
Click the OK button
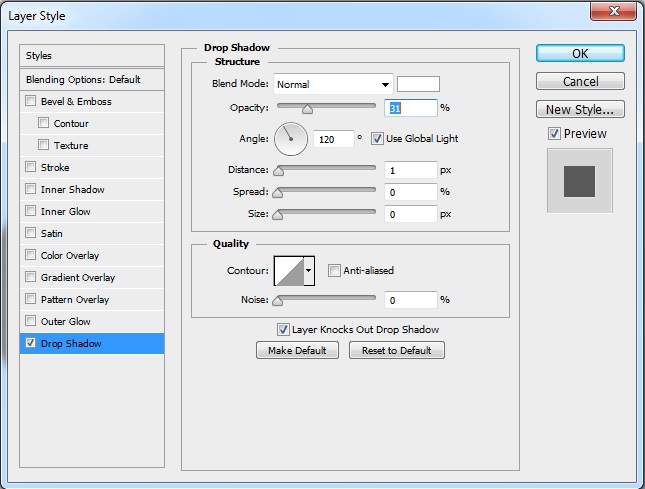pos(580,53)
